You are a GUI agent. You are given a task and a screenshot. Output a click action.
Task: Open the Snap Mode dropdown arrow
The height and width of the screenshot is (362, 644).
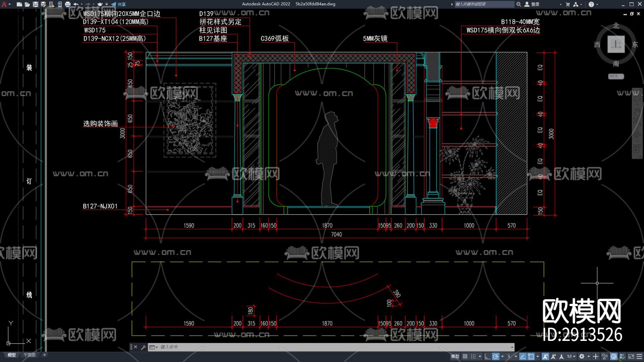[x=480, y=357]
